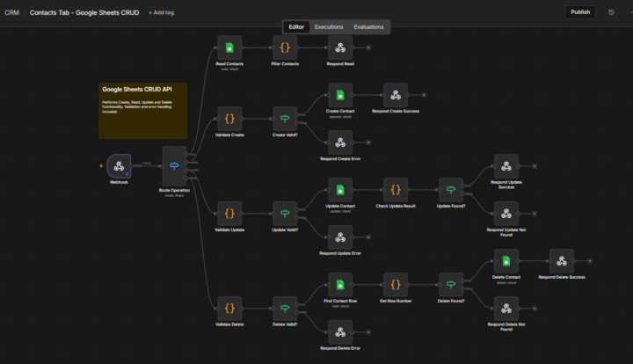Click the Create Valid? if node
Image resolution: width=633 pixels, height=364 pixels.
pos(285,118)
